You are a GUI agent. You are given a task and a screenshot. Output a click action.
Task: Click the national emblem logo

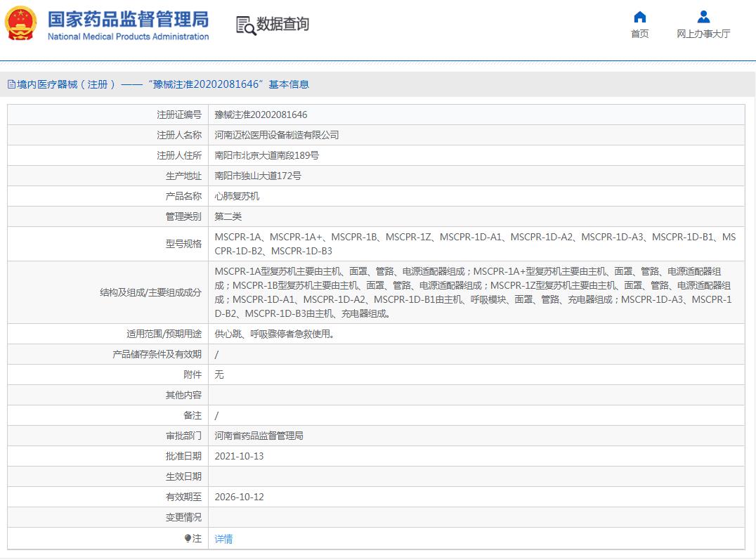21,23
